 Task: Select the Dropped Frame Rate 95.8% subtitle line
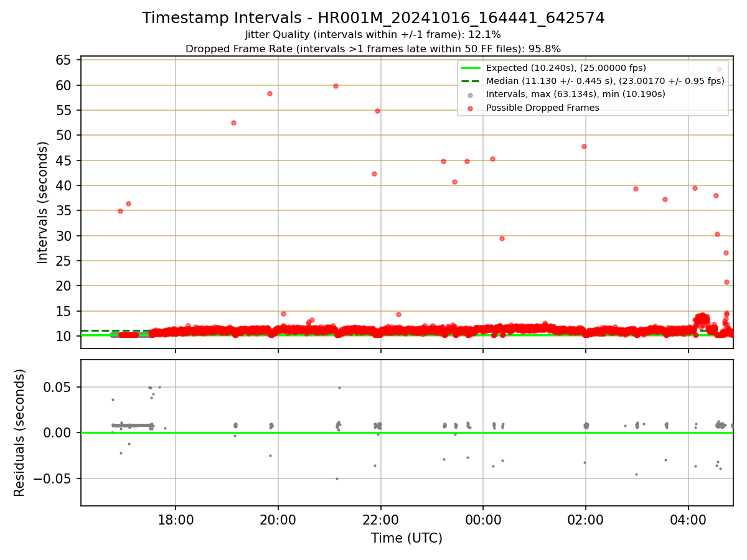[373, 49]
